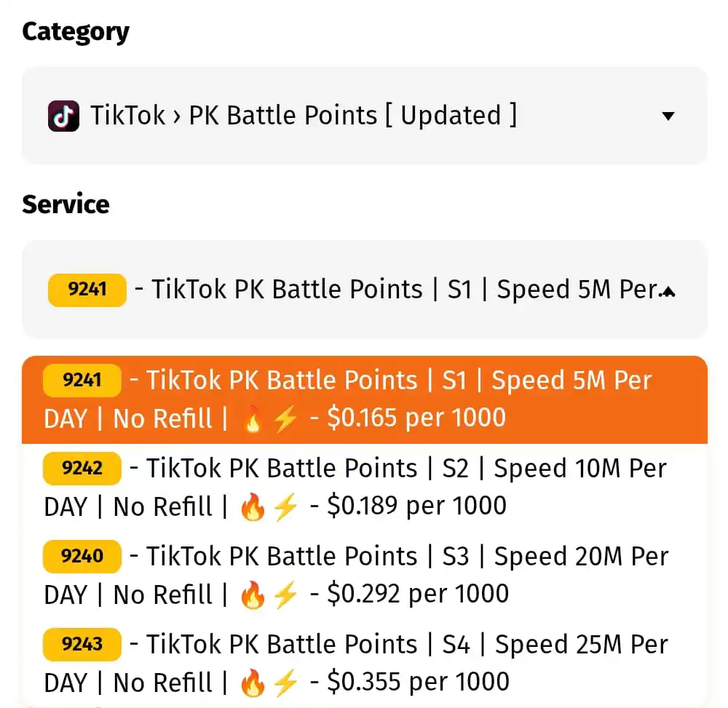Click the TikTok logo icon in Category
The height and width of the screenshot is (708, 728).
pyautogui.click(x=63, y=116)
